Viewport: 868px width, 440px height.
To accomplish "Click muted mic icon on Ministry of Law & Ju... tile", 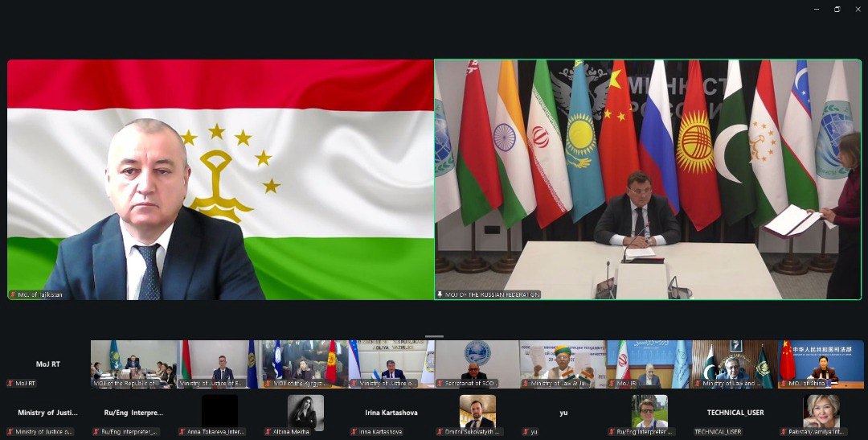I will coord(526,383).
